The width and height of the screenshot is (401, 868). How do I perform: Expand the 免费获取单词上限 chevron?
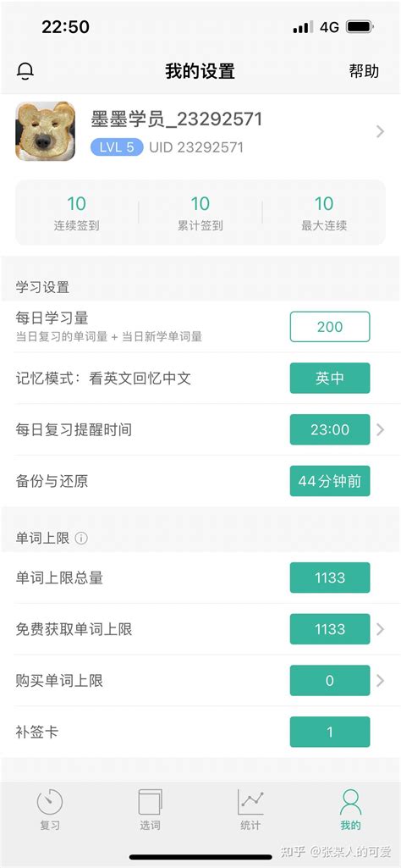tap(380, 629)
